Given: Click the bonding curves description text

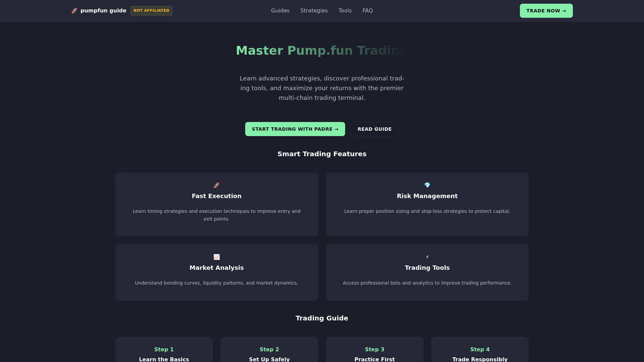Looking at the screenshot, I should point(217,283).
